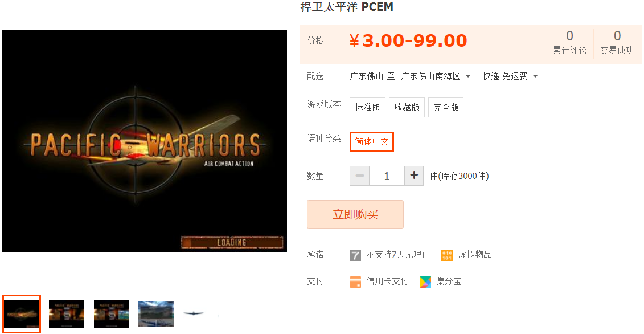
Task: Decrease quantity with the minus button
Action: pyautogui.click(x=359, y=176)
